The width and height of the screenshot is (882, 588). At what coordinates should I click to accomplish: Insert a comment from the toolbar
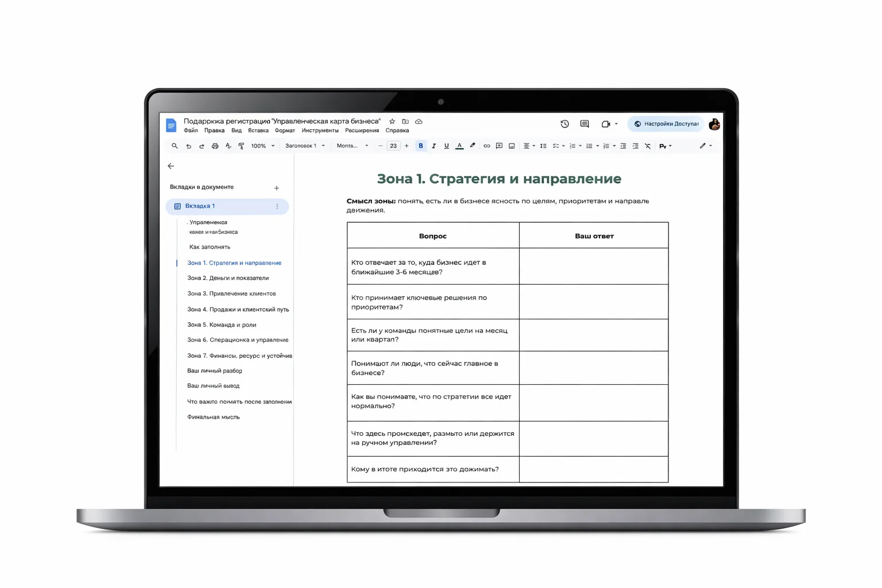499,146
